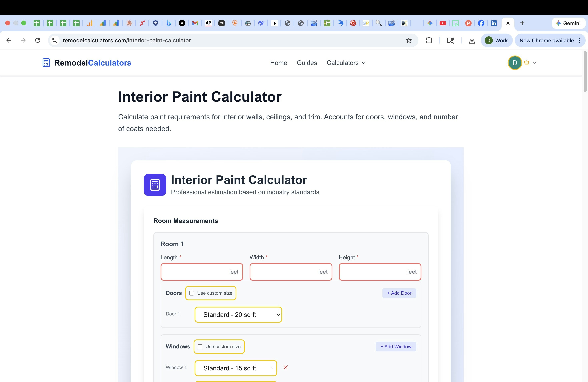The height and width of the screenshot is (382, 588).
Task: Open the Gemini button in the toolbar
Action: click(568, 23)
